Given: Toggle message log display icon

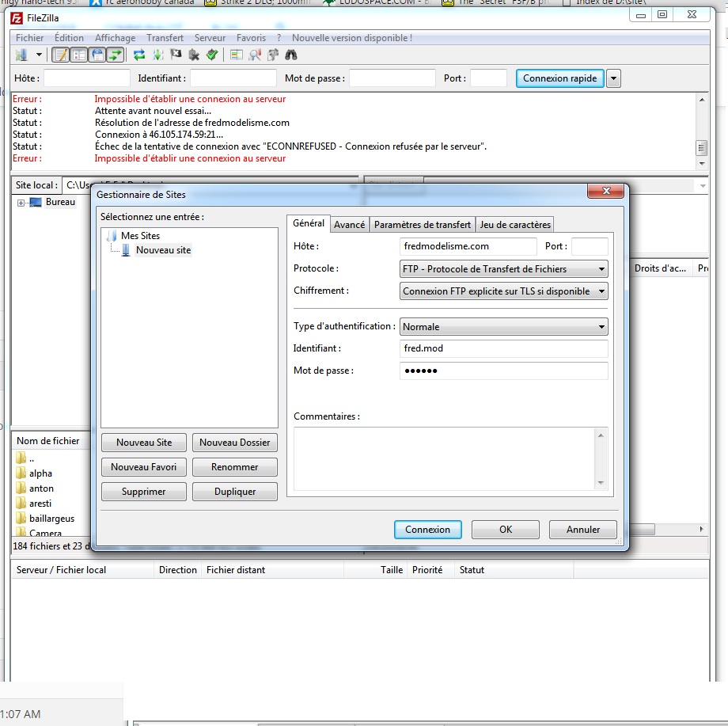Looking at the screenshot, I should 60,55.
